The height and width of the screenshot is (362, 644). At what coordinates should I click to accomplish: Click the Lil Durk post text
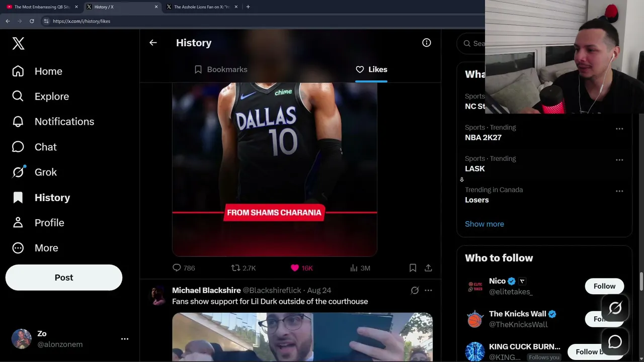pos(270,301)
